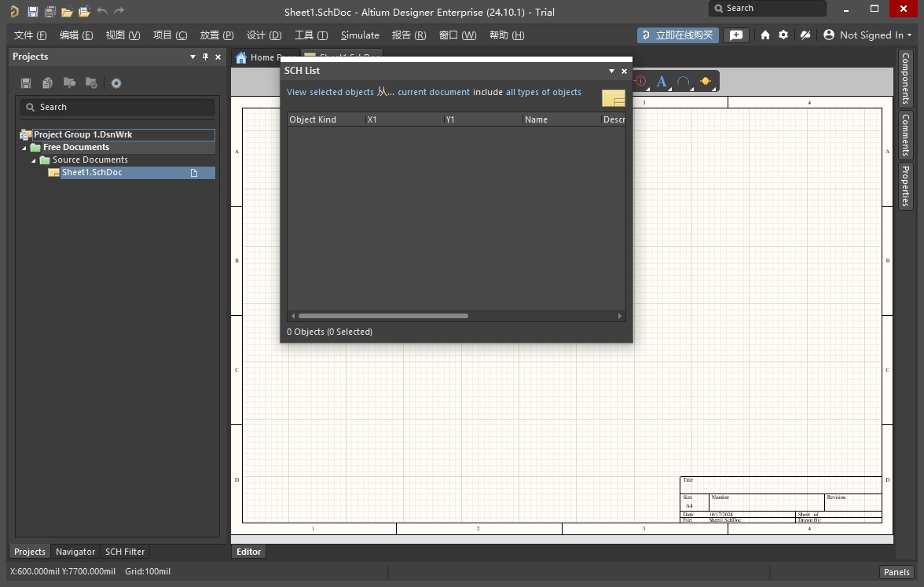Switch to the Navigator panel tab
This screenshot has width=924, height=587.
(75, 552)
